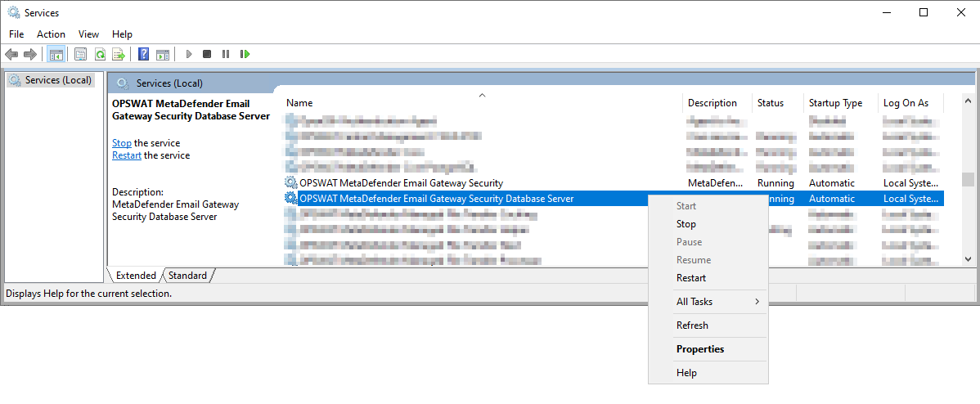
Task: Click the Stop Service square icon
Action: [x=207, y=54]
